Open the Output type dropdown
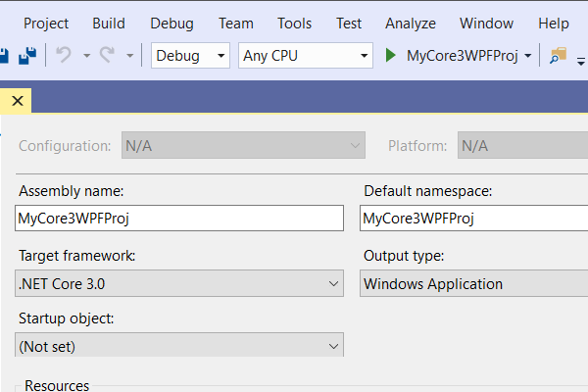Viewport: 588px width, 392px height. tap(474, 284)
